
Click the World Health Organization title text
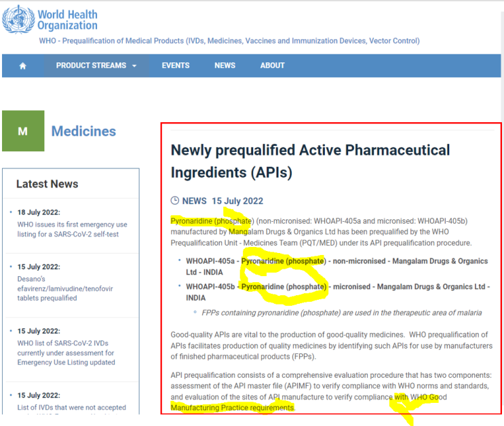coord(68,20)
